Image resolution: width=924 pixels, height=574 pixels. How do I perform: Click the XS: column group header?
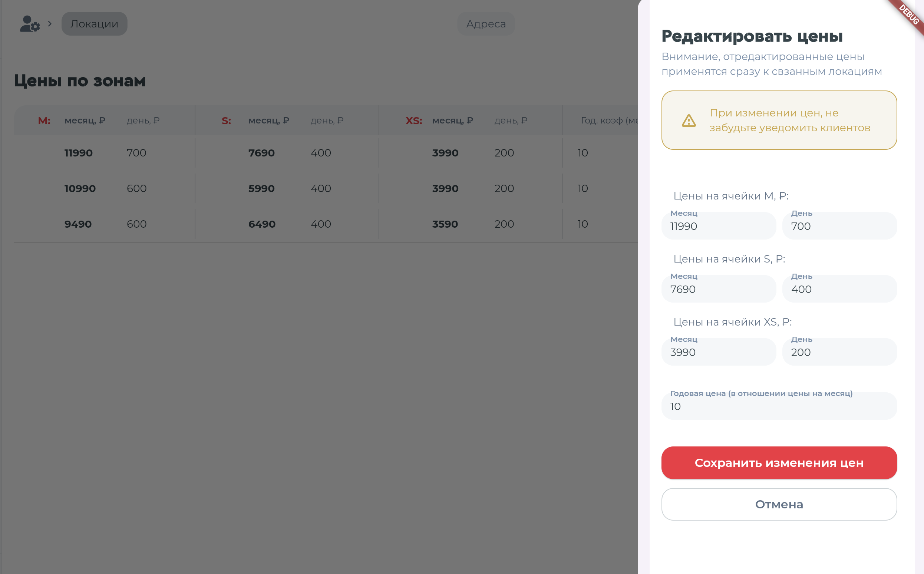[414, 121]
